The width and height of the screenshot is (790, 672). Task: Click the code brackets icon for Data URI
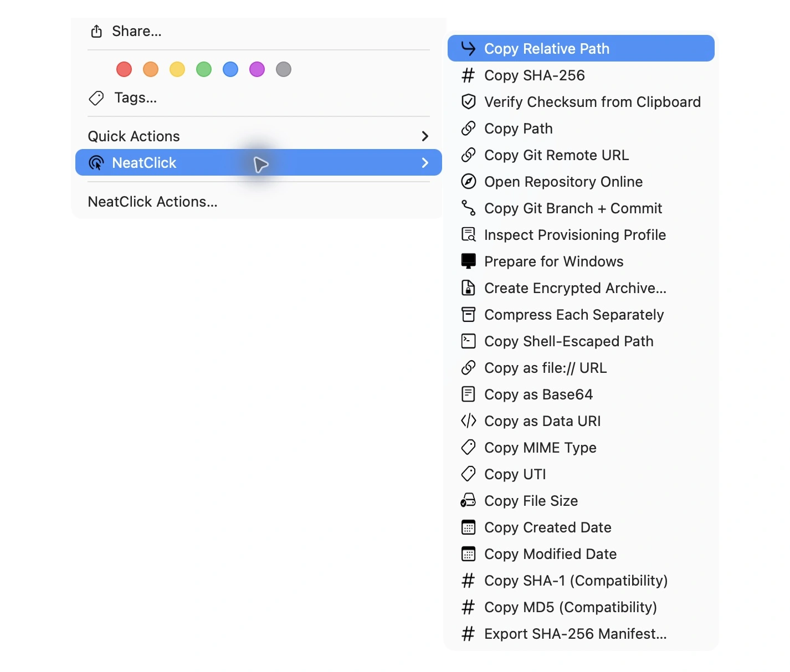(x=469, y=421)
